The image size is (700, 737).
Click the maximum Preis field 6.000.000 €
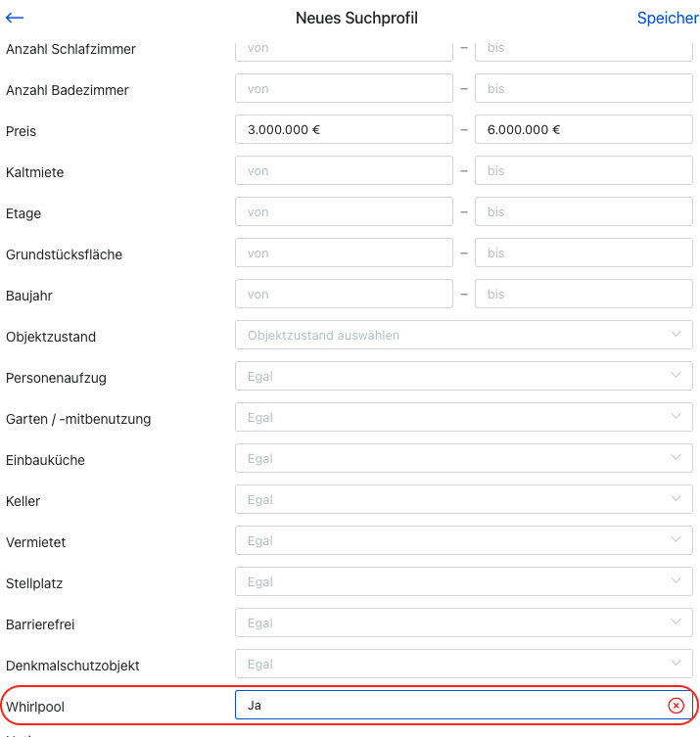[x=583, y=129]
